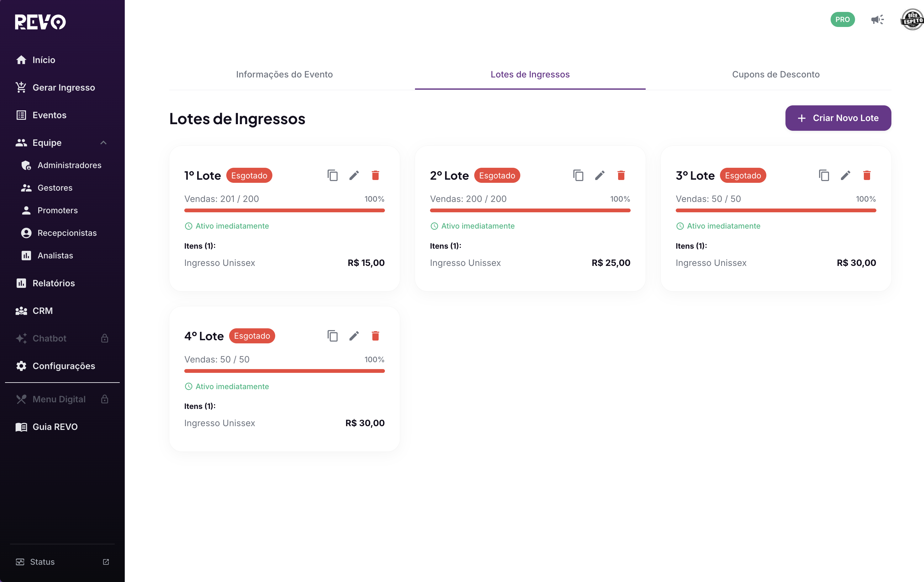The height and width of the screenshot is (582, 924).
Task: Delete the 3º Lote with trash icon
Action: (866, 175)
